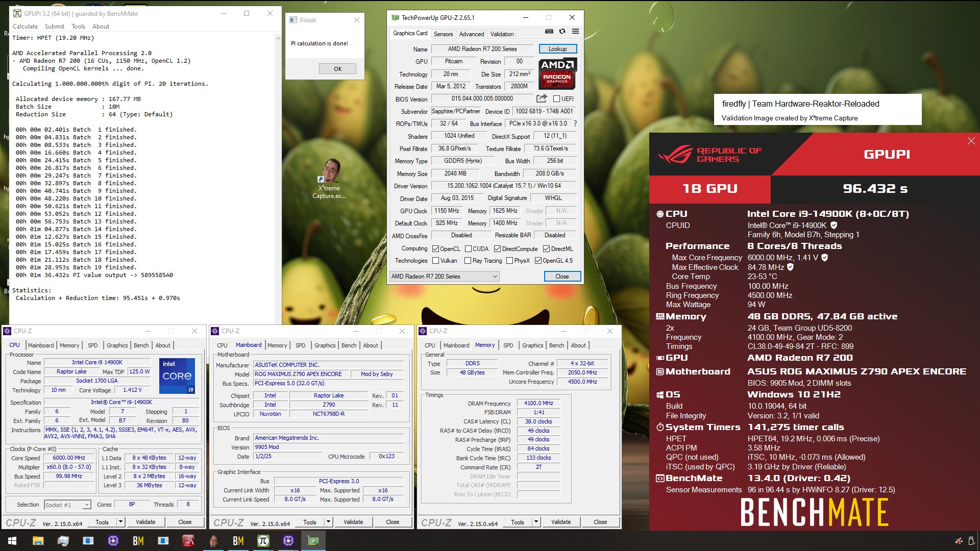Image resolution: width=980 pixels, height=551 pixels.
Task: Open the About menu in GPUPI
Action: click(x=101, y=27)
